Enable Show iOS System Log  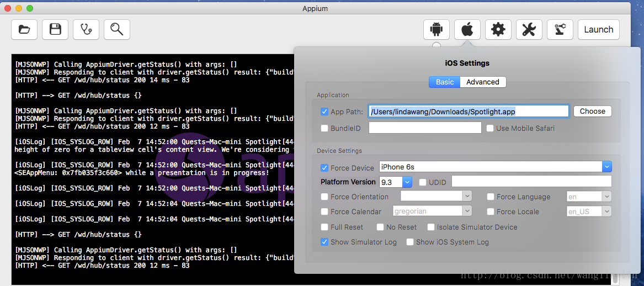pyautogui.click(x=410, y=242)
